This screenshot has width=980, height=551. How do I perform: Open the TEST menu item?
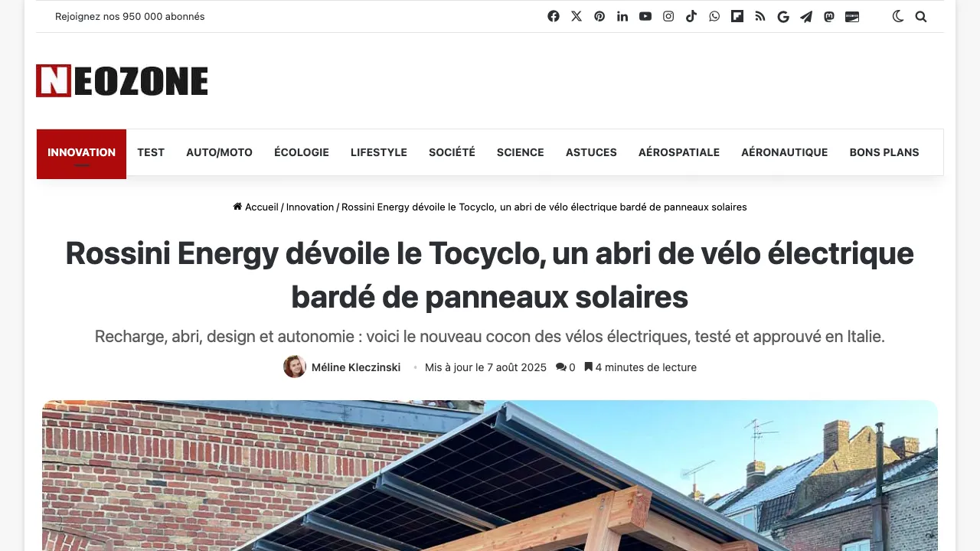click(x=151, y=152)
